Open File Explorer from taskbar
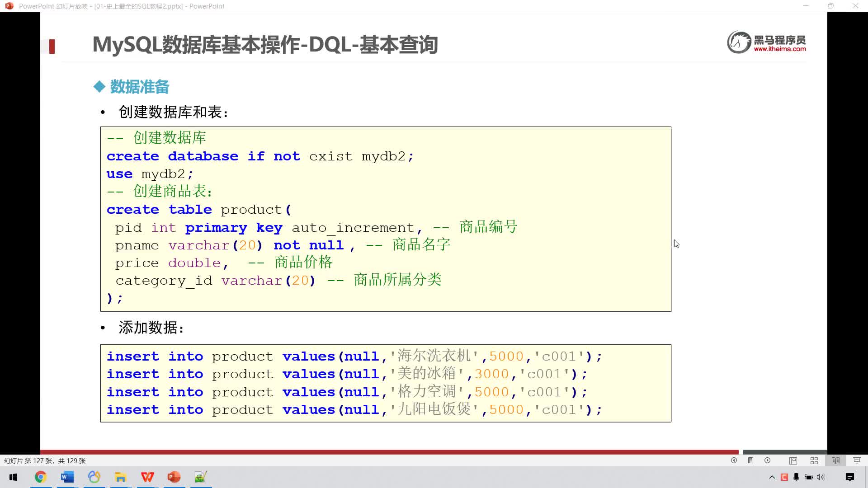 120,477
